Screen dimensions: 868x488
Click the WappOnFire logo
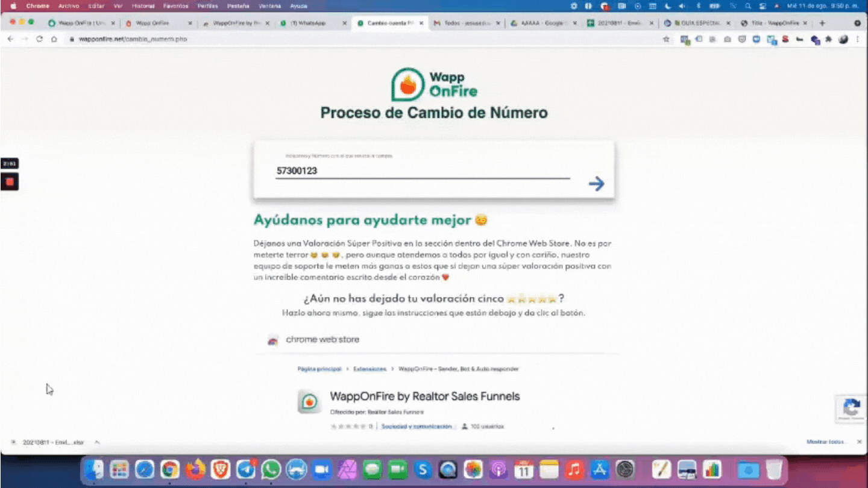434,84
